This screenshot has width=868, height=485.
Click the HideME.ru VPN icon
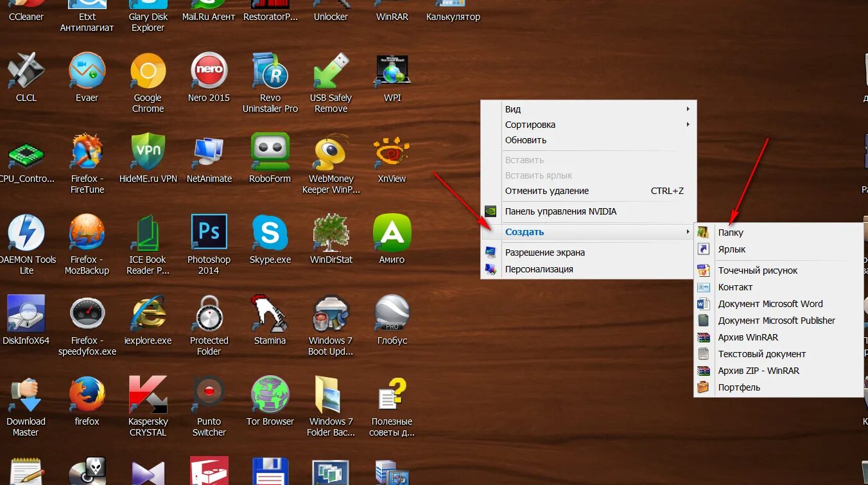[148, 152]
